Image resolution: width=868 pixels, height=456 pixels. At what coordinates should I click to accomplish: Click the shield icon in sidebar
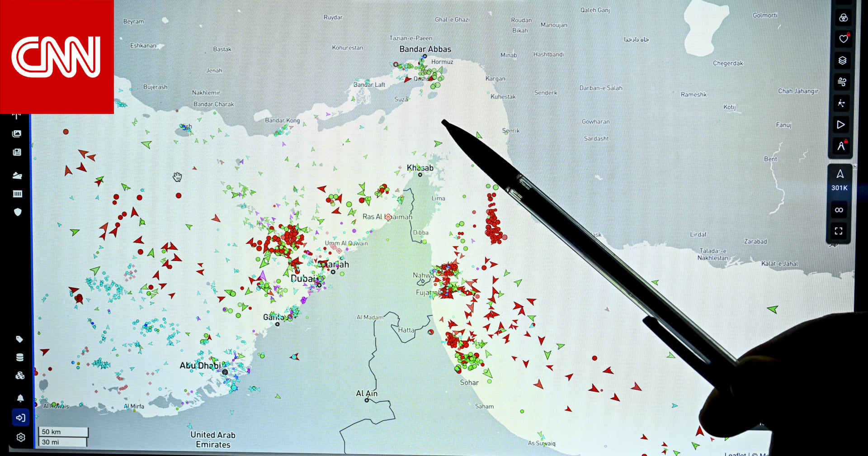[18, 212]
